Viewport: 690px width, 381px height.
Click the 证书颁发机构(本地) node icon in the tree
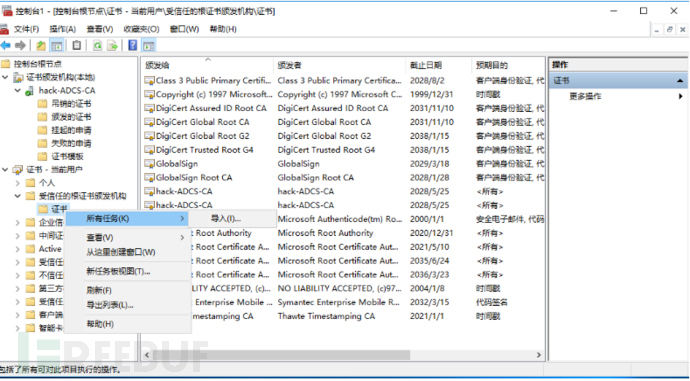(x=18, y=77)
